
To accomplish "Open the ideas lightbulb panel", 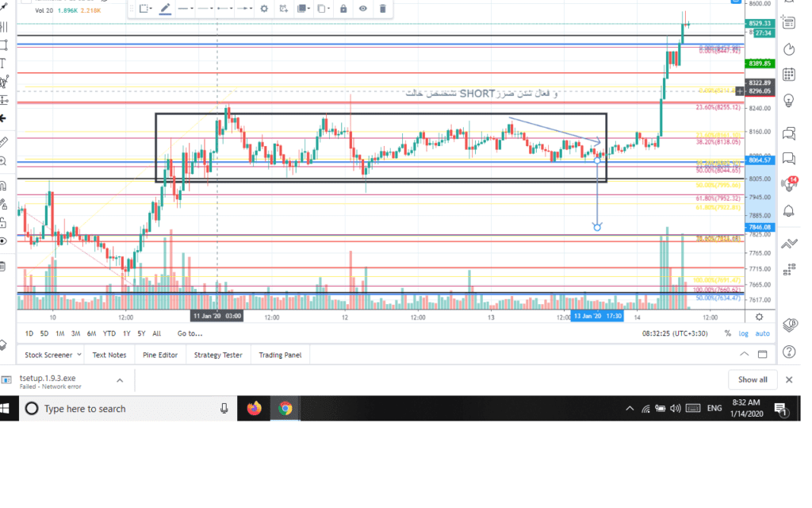I will point(789,100).
